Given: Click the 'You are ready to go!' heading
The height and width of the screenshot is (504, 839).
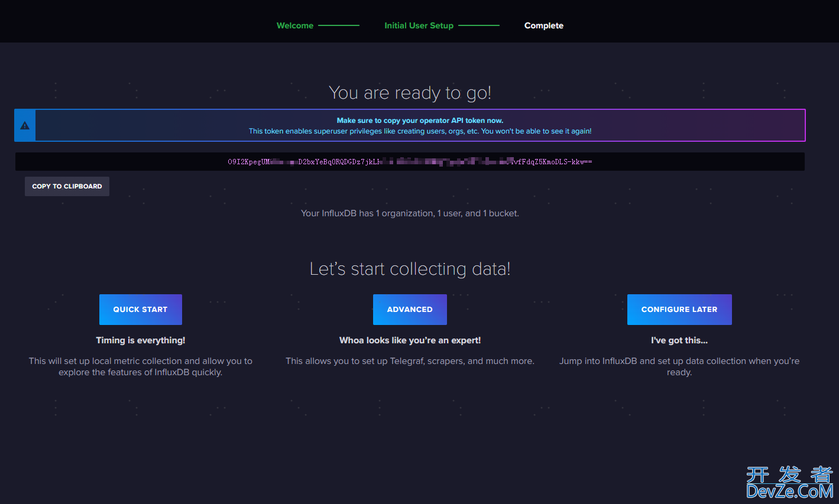Looking at the screenshot, I should click(410, 93).
